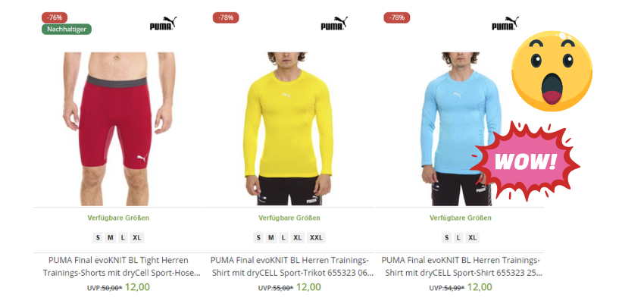Image resolution: width=644 pixels, height=307 pixels.
Task: Click the -78% badge on blue shirt
Action: click(x=397, y=17)
